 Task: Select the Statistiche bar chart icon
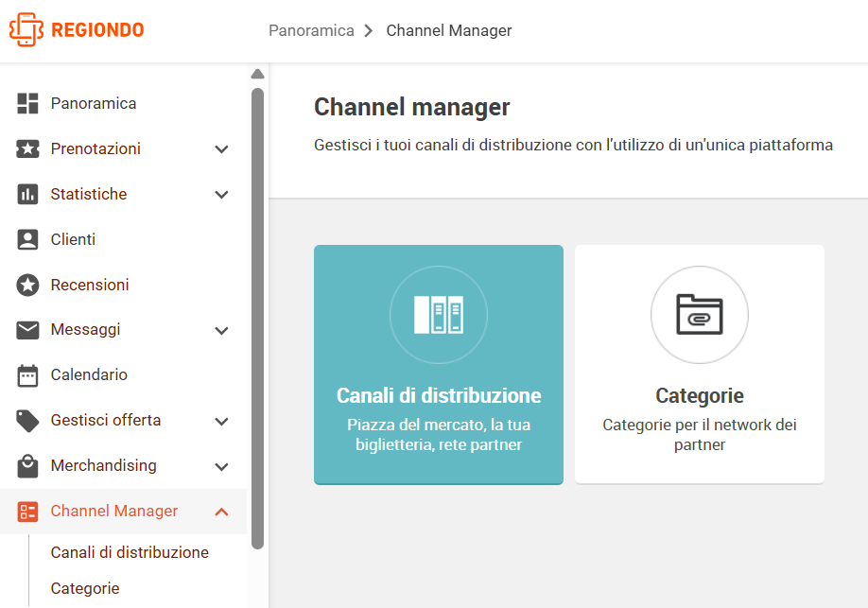point(27,195)
